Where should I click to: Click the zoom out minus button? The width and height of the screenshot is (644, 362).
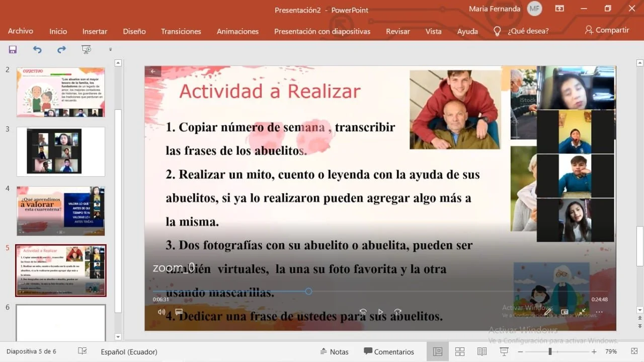point(520,351)
